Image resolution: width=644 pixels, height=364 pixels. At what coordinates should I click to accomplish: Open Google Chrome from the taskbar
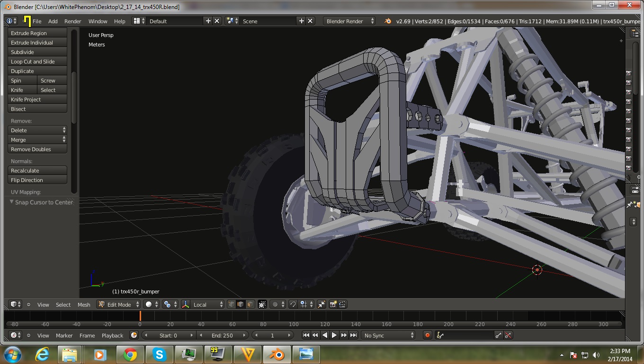pos(130,354)
